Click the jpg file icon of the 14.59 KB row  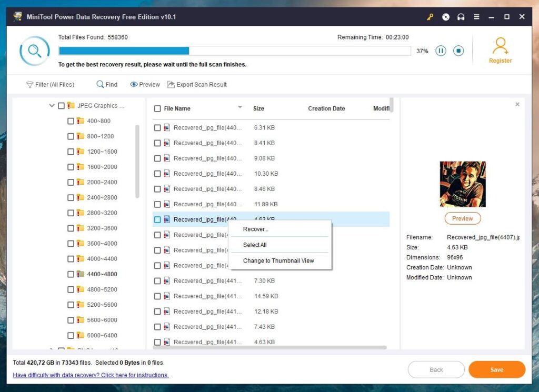coord(167,296)
